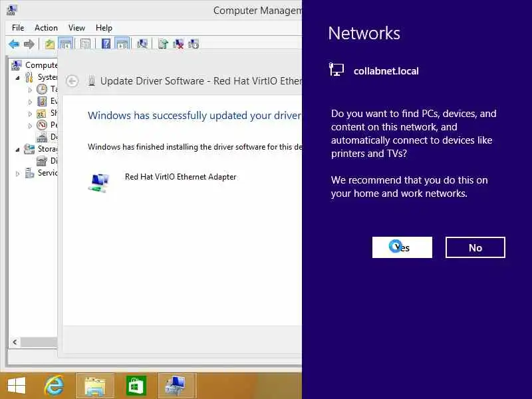Expand the Shared Folders tree node
This screenshot has width=532, height=399.
30,114
